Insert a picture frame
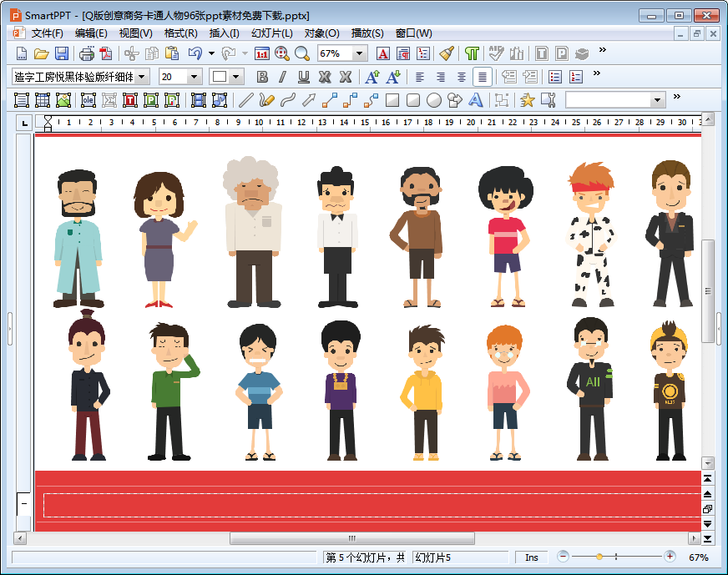728x575 pixels. (x=63, y=100)
